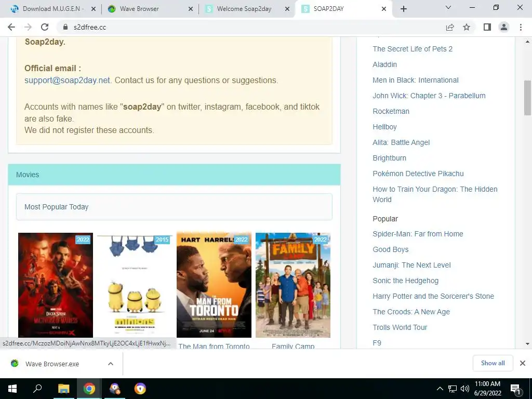The image size is (532, 399).
Task: Open the volume control in tray
Action: coord(465,389)
